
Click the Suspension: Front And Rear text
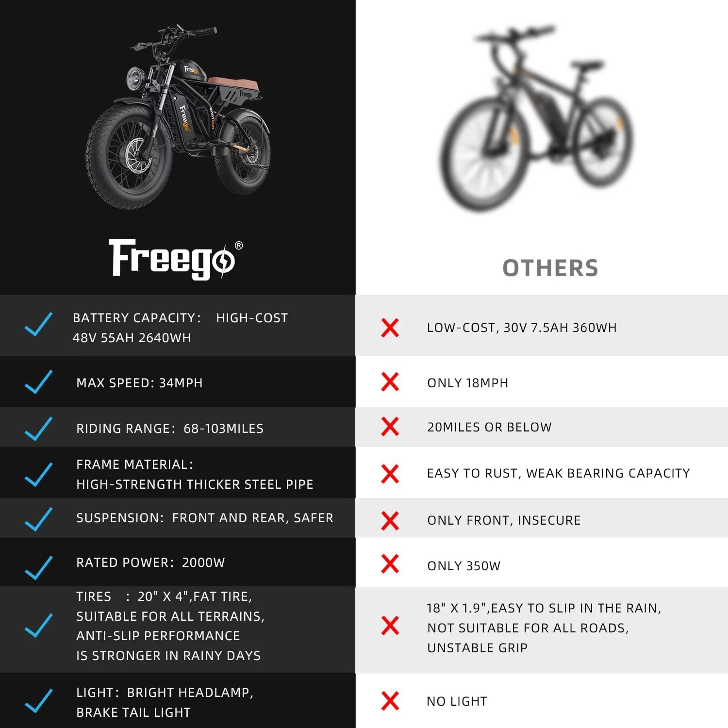(204, 518)
